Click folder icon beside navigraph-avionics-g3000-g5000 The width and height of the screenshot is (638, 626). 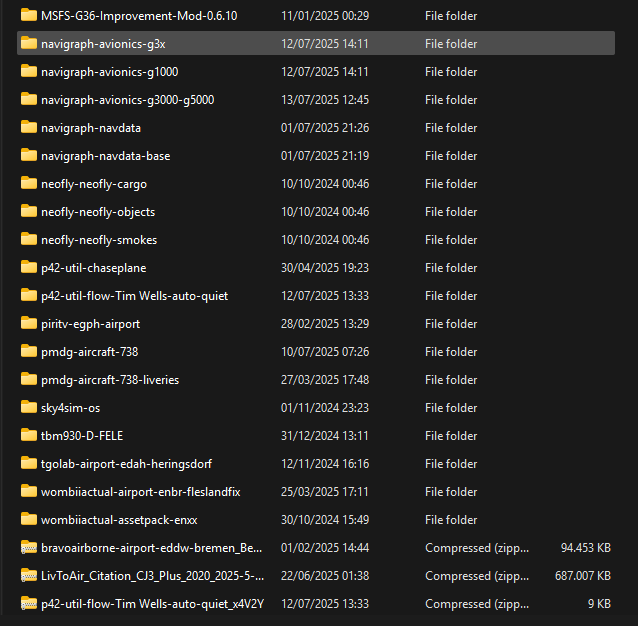point(28,99)
